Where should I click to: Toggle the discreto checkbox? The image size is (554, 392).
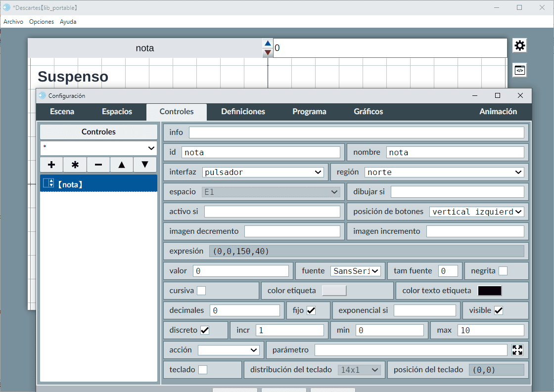pos(204,330)
